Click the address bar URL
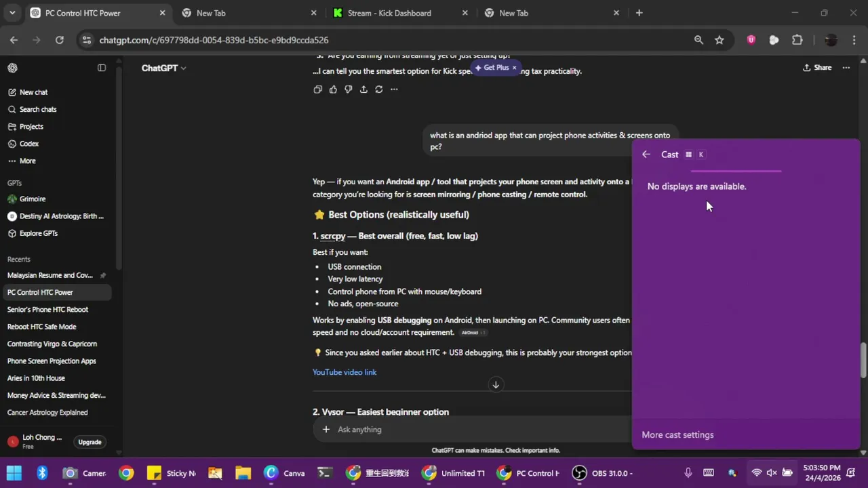Viewport: 868px width, 488px height. tap(214, 40)
